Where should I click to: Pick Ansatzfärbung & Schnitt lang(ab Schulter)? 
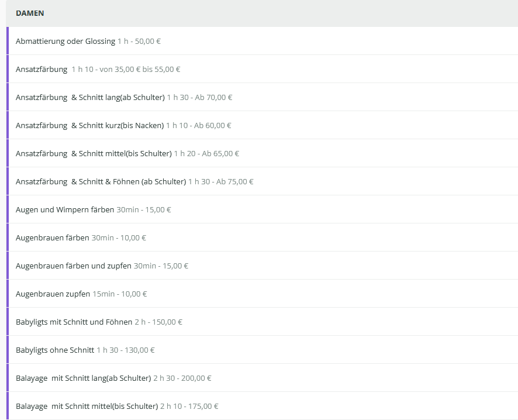(x=90, y=98)
